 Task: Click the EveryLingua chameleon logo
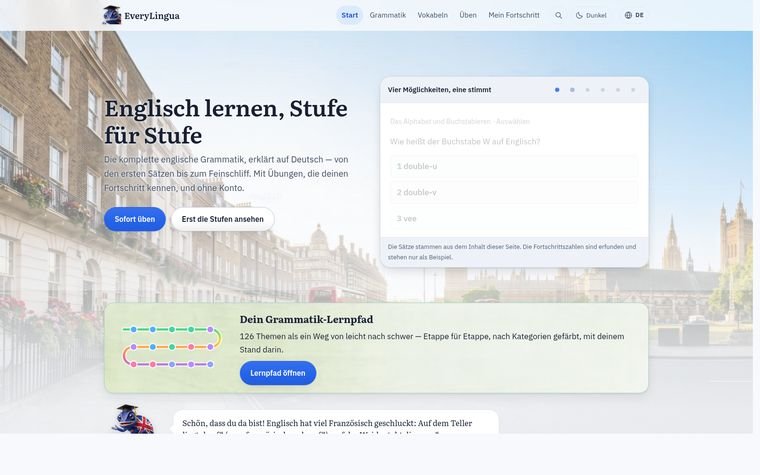click(x=112, y=15)
